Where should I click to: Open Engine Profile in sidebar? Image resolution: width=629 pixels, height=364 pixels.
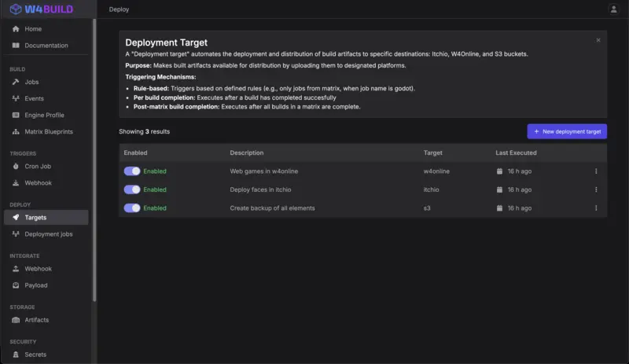click(x=46, y=116)
